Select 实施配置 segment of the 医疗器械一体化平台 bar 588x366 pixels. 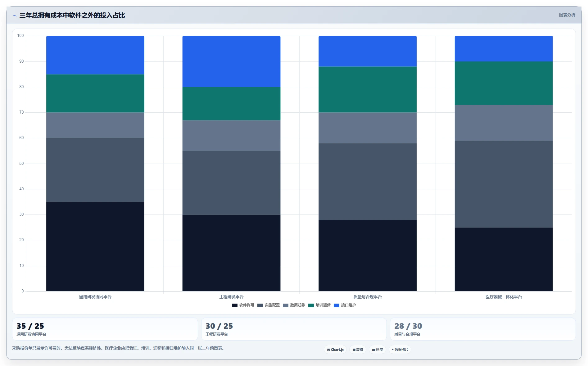point(504,184)
